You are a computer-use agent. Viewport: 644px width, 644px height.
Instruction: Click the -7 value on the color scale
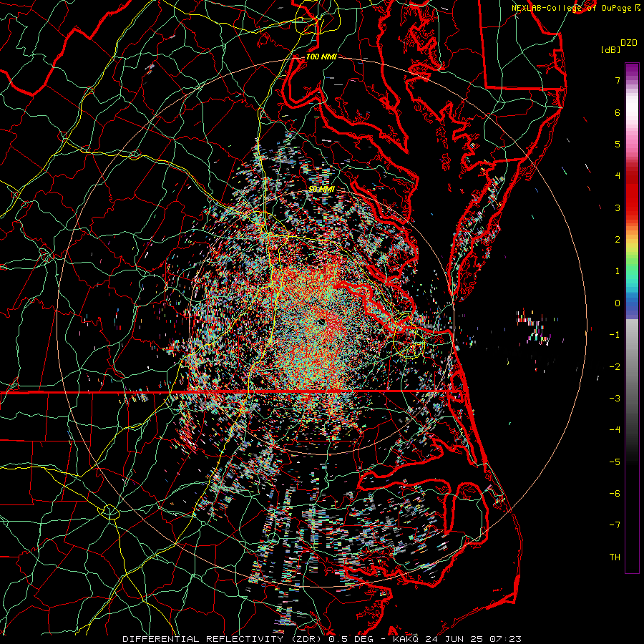point(615,525)
